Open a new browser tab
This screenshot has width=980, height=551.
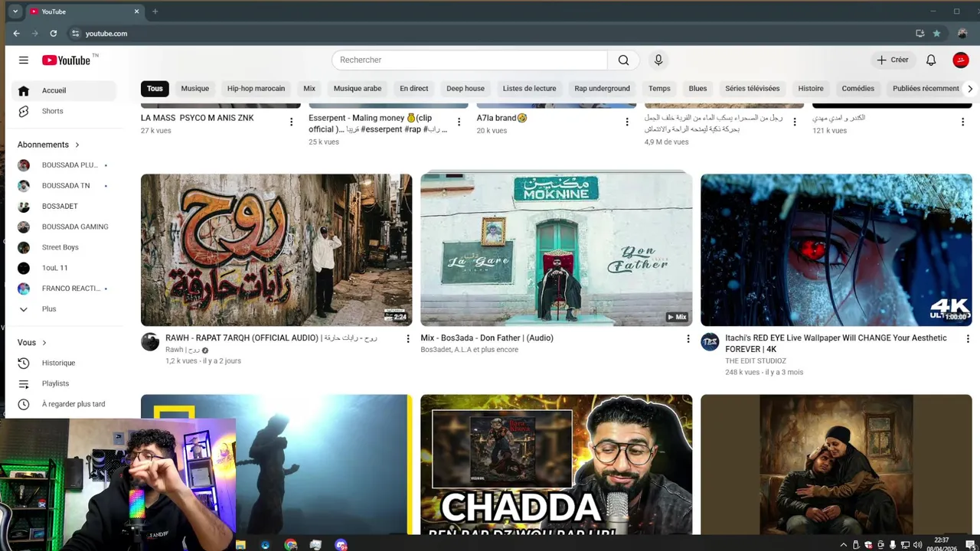coord(155,11)
